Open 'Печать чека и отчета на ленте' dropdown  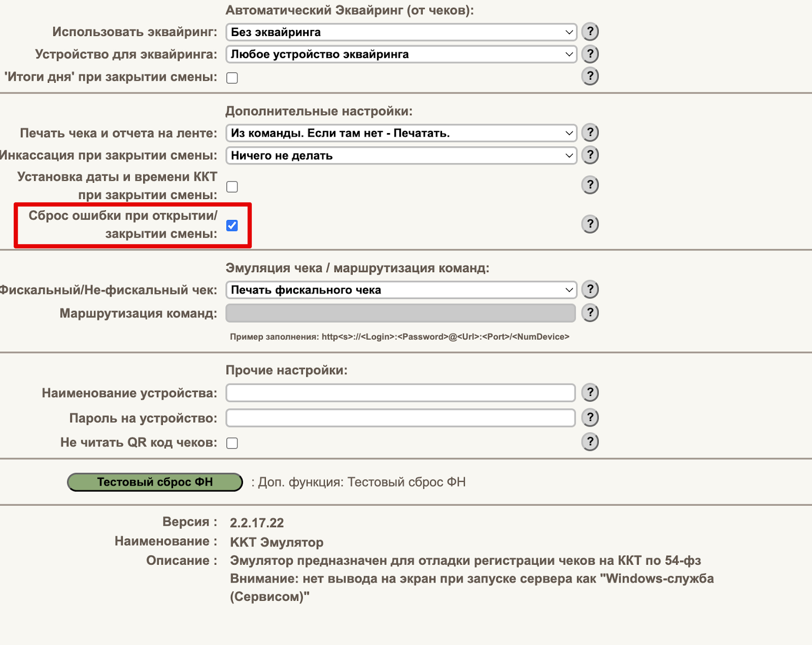click(x=401, y=133)
